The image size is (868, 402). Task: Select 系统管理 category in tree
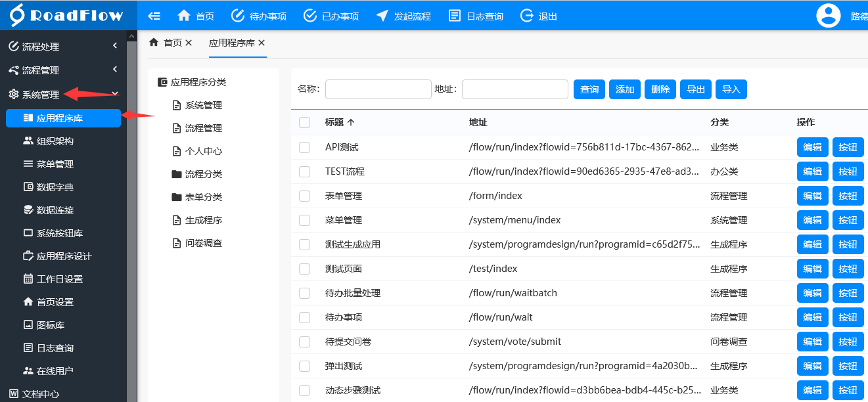point(197,105)
